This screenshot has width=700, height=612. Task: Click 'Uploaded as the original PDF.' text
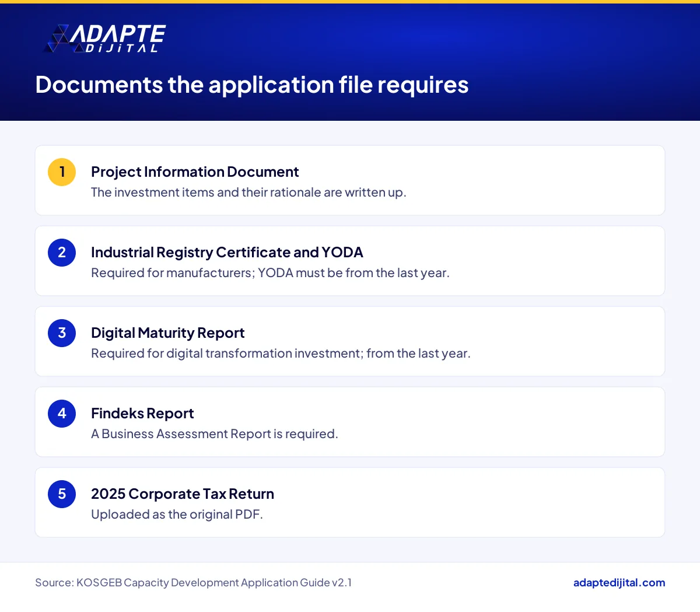[177, 515]
